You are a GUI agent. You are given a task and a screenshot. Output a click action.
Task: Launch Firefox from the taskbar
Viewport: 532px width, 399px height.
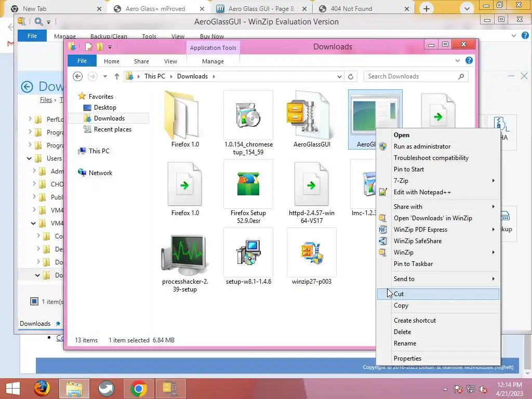coord(42,389)
